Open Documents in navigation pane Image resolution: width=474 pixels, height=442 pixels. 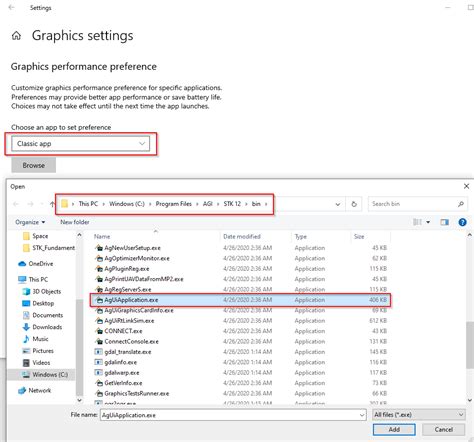(43, 315)
